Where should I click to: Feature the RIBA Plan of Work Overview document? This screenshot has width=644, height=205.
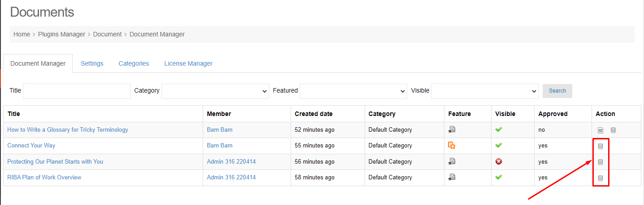(452, 177)
